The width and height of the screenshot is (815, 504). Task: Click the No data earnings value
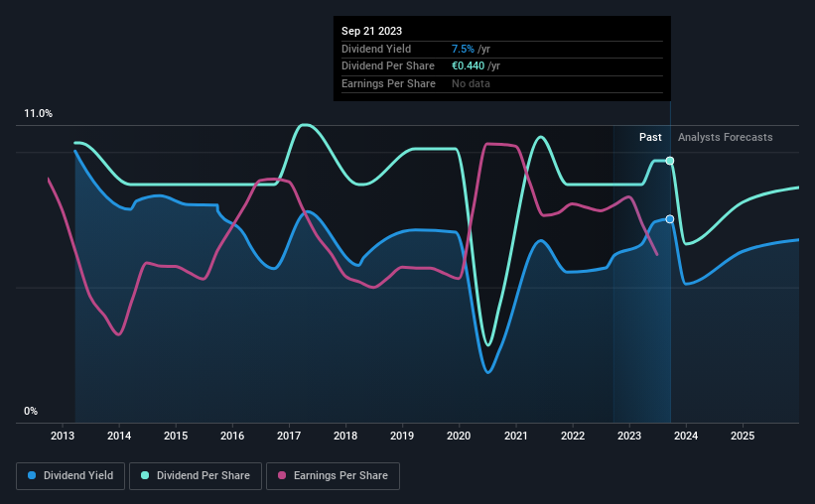pos(471,83)
